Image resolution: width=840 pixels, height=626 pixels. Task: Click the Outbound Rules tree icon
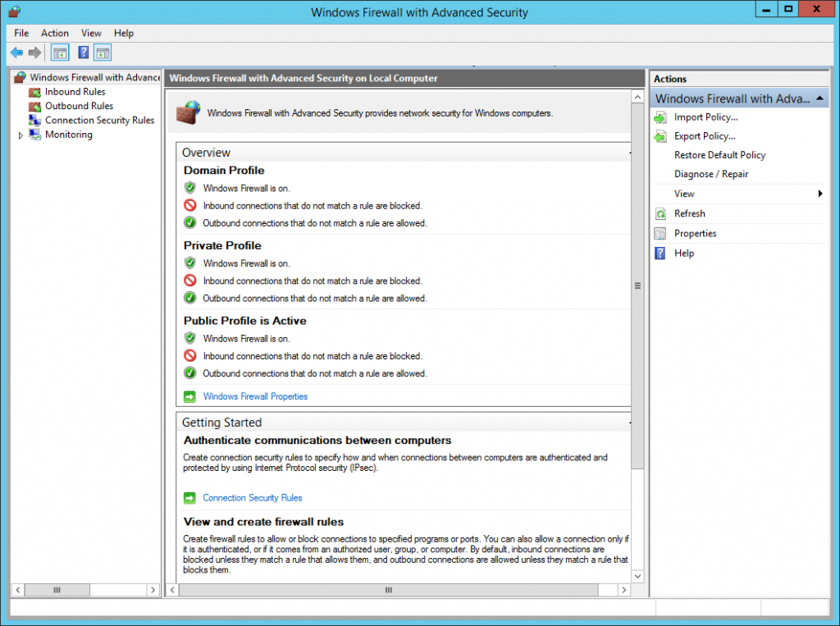point(34,106)
